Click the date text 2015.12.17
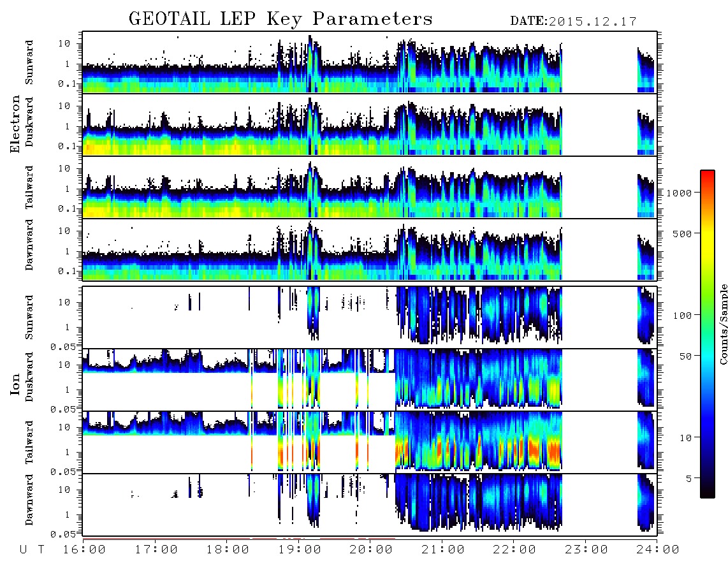This screenshot has height=561, width=728. (592, 22)
